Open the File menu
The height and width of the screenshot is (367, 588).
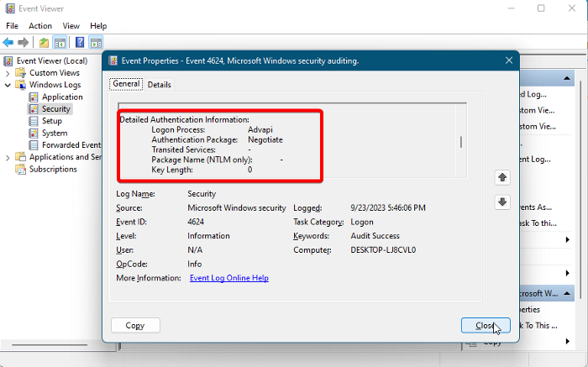[x=12, y=26]
